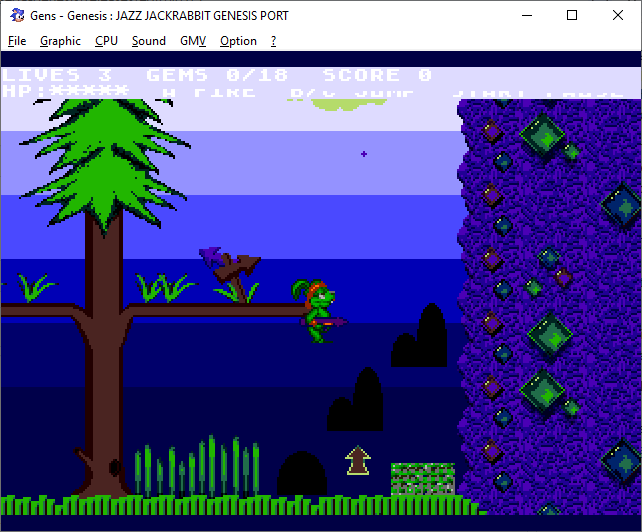642x532 pixels.
Task: Open the GMV menu
Action: point(193,41)
